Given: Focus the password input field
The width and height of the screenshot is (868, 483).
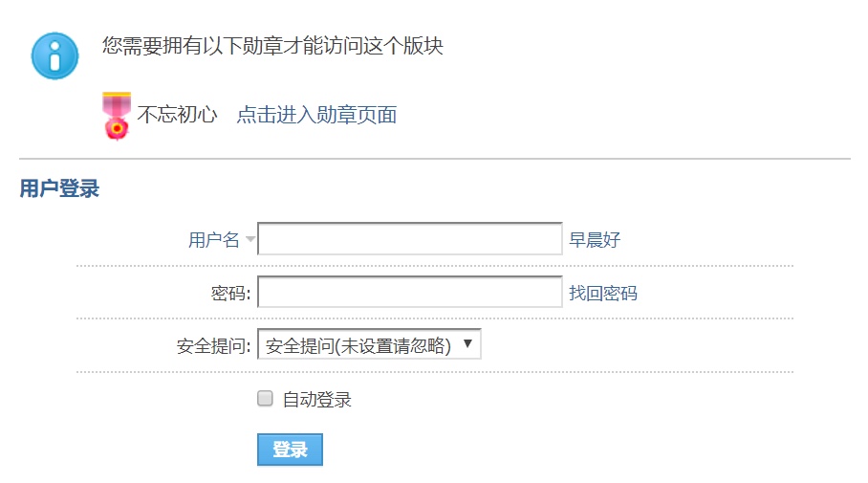Looking at the screenshot, I should click(x=410, y=292).
